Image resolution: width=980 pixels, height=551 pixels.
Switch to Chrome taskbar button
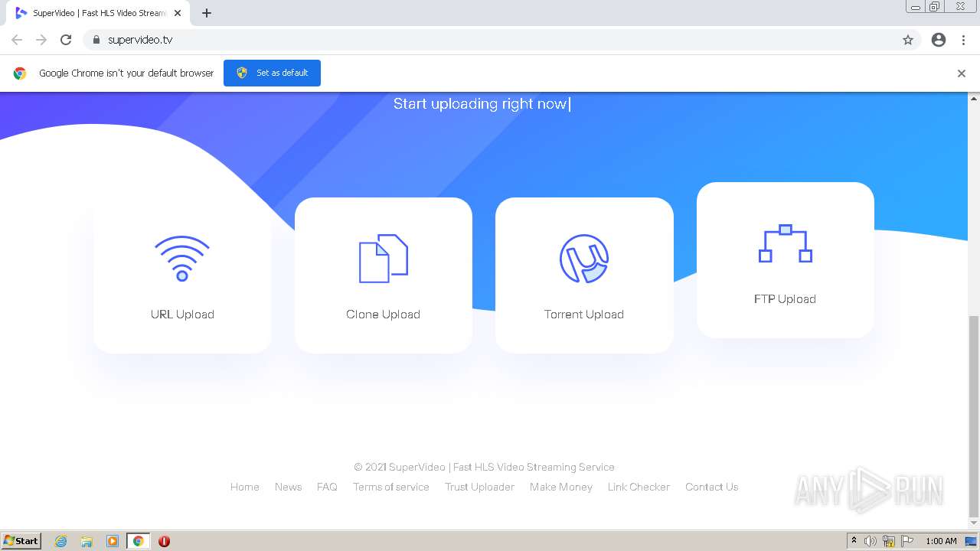(139, 541)
